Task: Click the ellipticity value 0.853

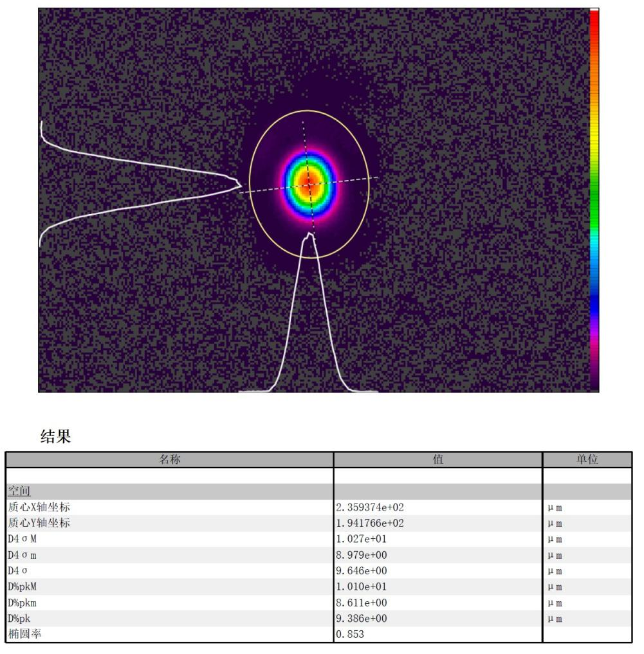Action: coord(350,634)
